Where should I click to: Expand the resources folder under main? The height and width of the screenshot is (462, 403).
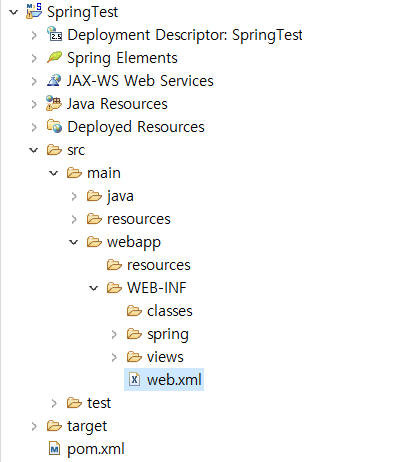point(74,219)
